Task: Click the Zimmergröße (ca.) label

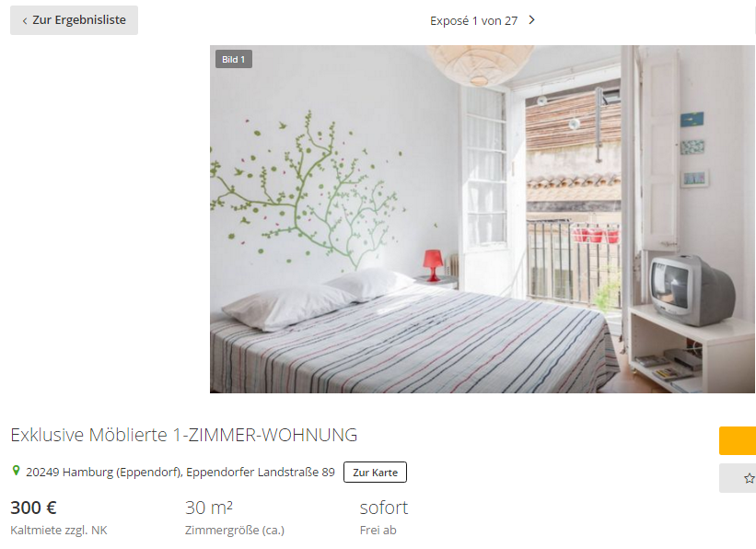Action: point(235,531)
